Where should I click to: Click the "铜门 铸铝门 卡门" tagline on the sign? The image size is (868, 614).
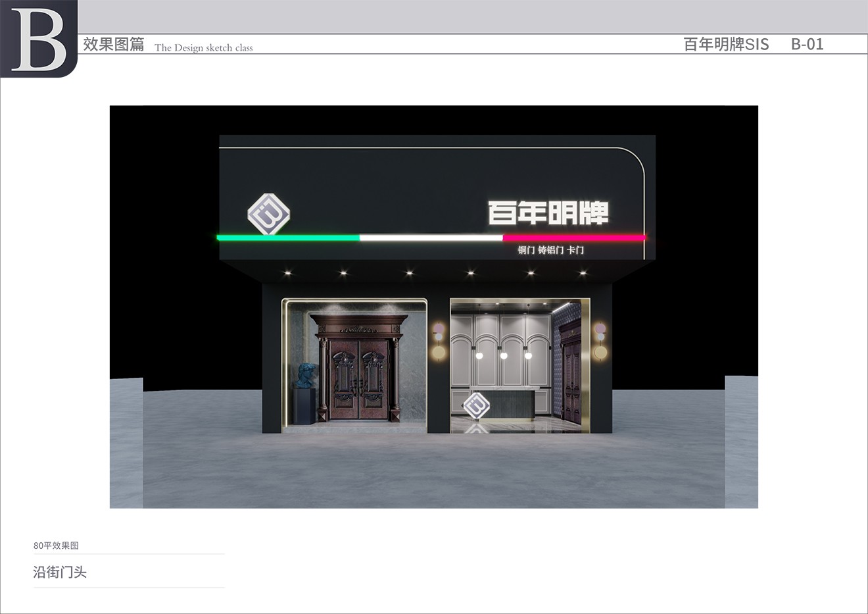point(550,250)
